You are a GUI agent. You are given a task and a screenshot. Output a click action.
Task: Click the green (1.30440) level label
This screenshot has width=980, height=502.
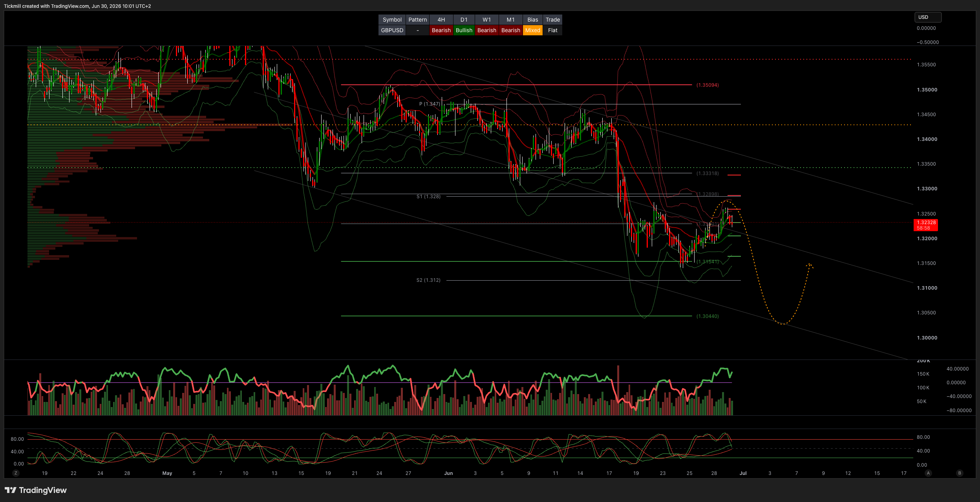[708, 316]
